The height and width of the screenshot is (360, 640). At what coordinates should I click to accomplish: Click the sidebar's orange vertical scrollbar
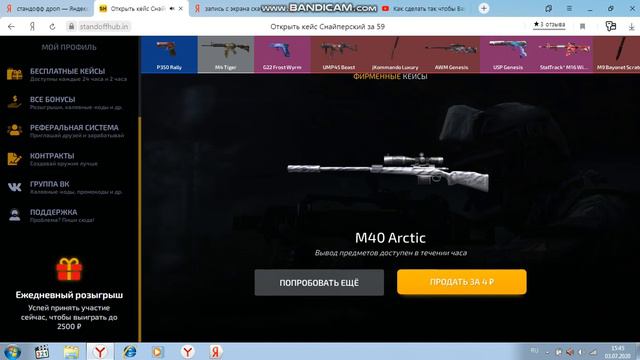140,229
